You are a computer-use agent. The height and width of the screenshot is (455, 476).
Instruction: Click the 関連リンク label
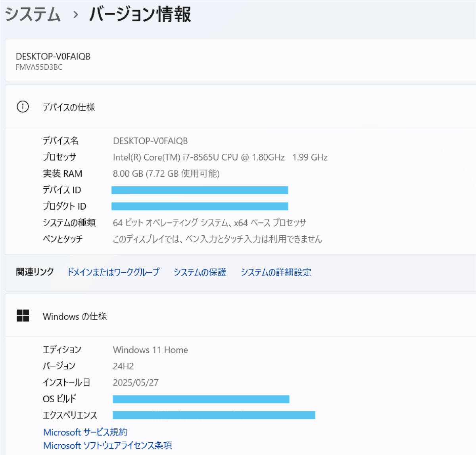click(35, 272)
